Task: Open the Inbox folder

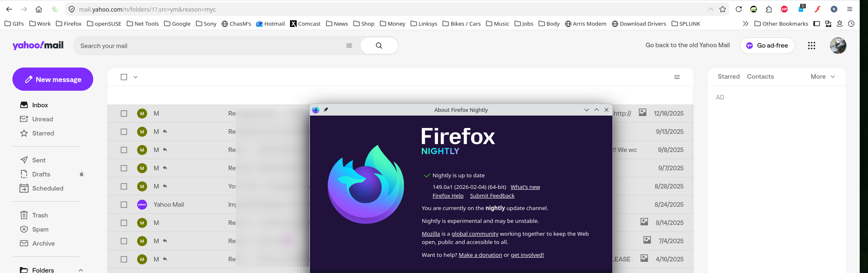Action: click(34, 105)
